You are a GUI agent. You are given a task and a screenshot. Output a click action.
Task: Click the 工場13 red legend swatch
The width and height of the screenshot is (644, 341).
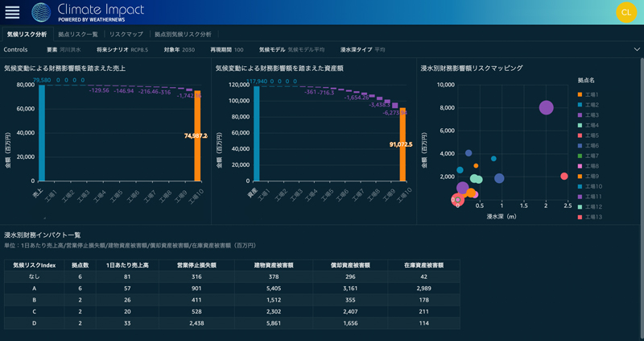580,217
